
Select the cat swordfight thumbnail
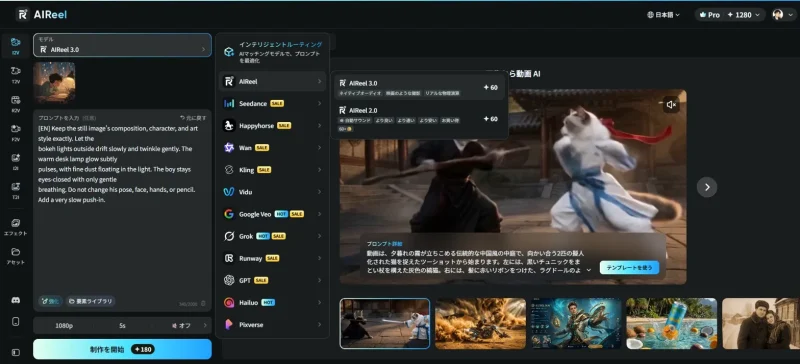(385, 324)
